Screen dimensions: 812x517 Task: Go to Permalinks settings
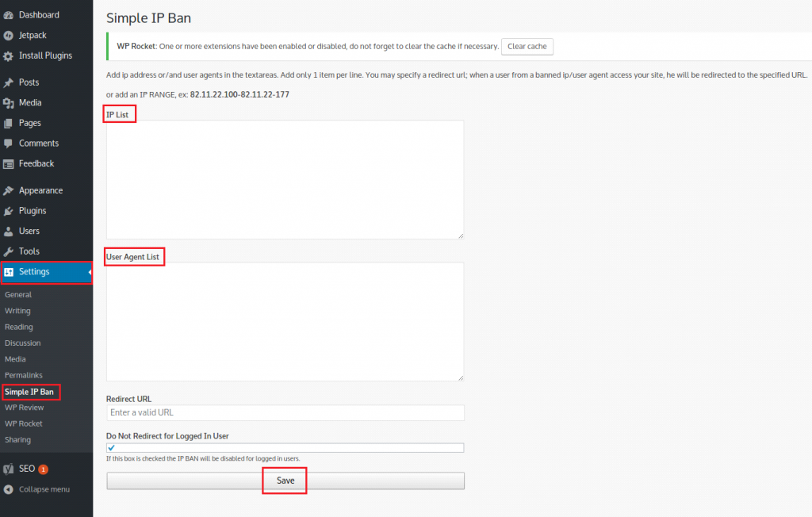pos(25,375)
